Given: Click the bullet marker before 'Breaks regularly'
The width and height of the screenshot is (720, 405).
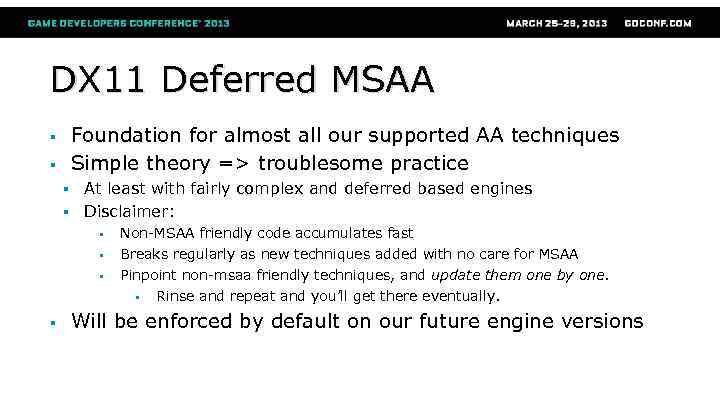Looking at the screenshot, I should (x=102, y=256).
